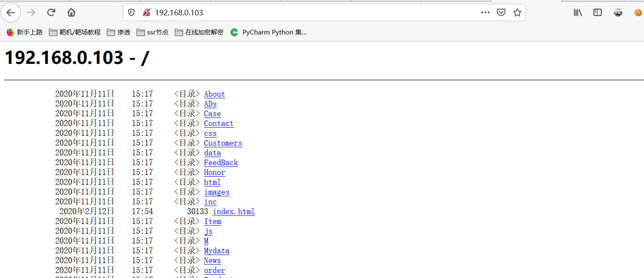Click the raccoon face extension icon
The image size is (644, 278).
pyautogui.click(x=618, y=12)
